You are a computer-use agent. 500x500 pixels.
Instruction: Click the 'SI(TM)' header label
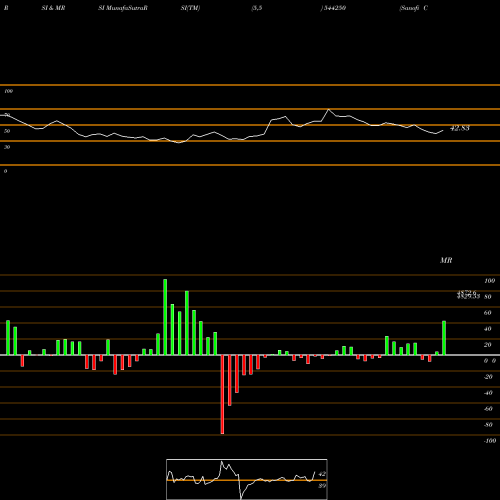(x=190, y=8)
